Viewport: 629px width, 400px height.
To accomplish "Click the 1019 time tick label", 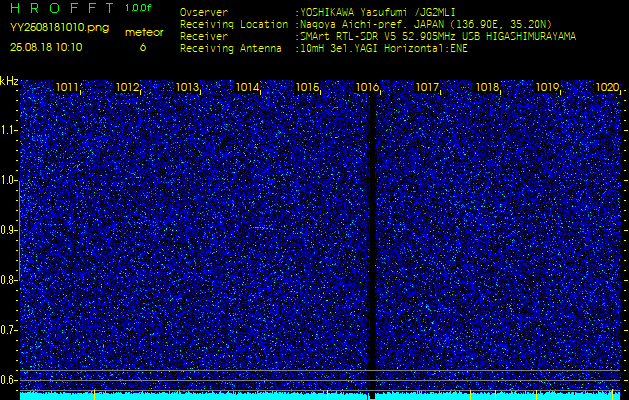I will tap(548, 87).
